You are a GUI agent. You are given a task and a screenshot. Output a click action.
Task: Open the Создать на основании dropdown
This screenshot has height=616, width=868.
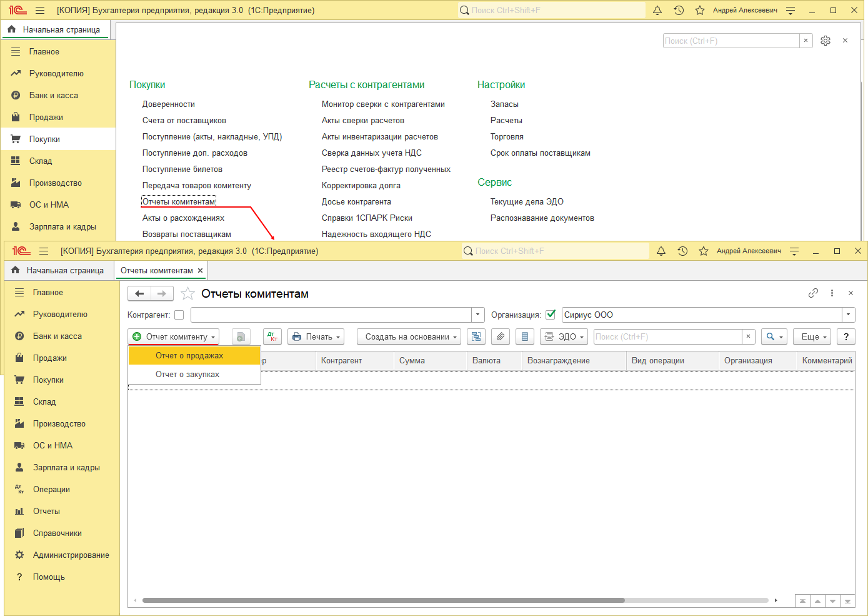[x=409, y=336]
